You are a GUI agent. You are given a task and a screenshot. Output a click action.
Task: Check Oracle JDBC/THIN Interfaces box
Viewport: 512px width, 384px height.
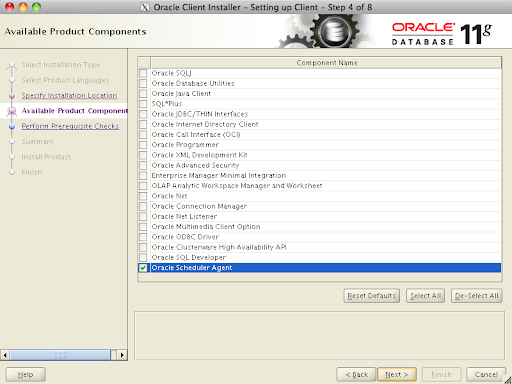point(143,114)
